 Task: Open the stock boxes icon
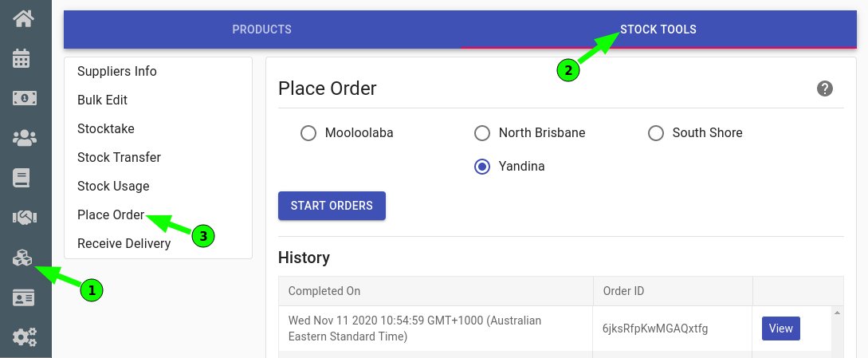point(22,258)
